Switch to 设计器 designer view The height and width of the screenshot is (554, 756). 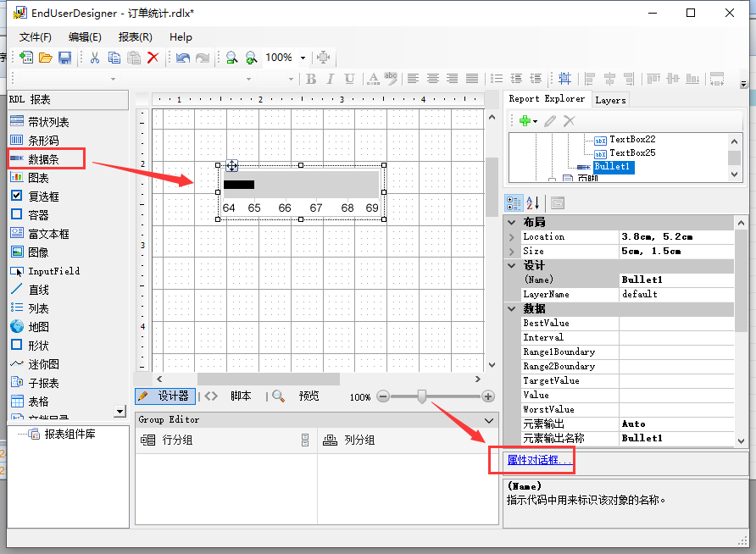[165, 396]
